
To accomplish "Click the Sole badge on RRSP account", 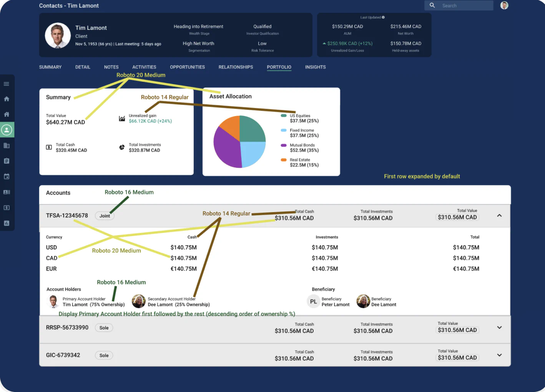I will click(x=104, y=328).
